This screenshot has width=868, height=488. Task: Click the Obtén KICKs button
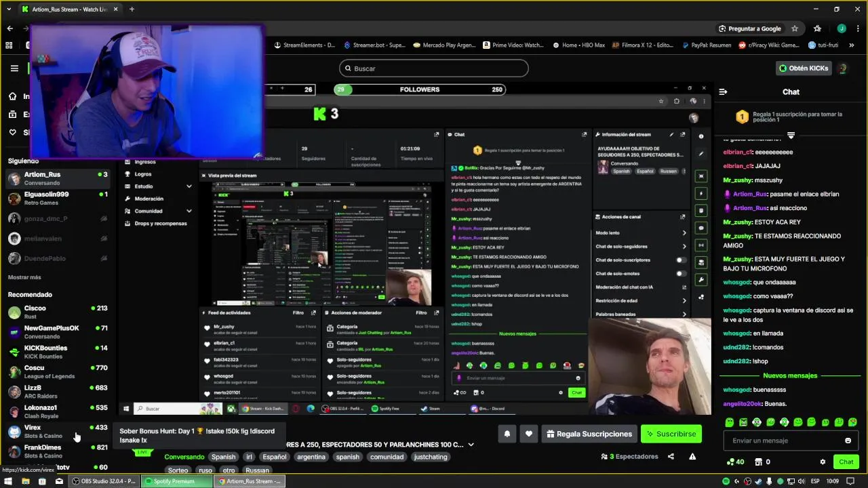804,68
